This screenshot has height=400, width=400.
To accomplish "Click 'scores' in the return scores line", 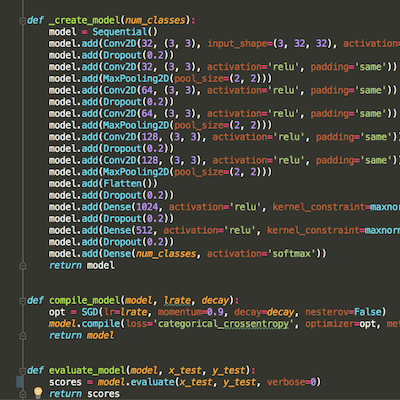I will [x=103, y=394].
